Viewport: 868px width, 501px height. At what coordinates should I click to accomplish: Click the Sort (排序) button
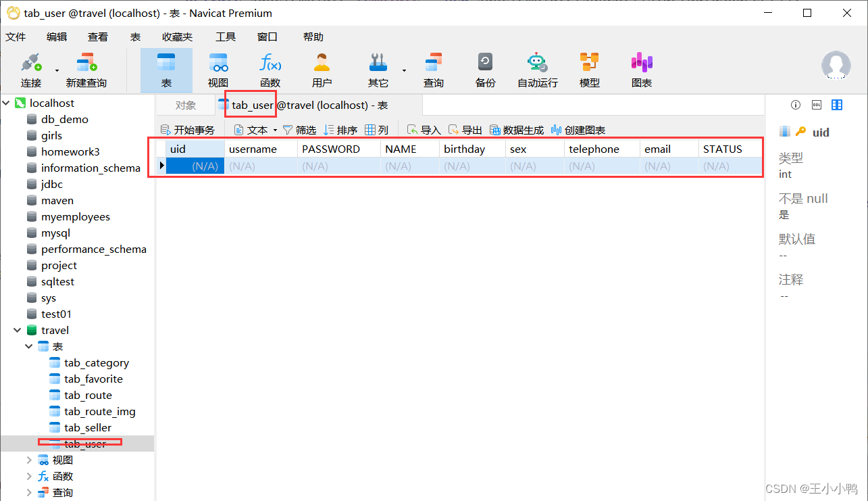click(x=340, y=130)
